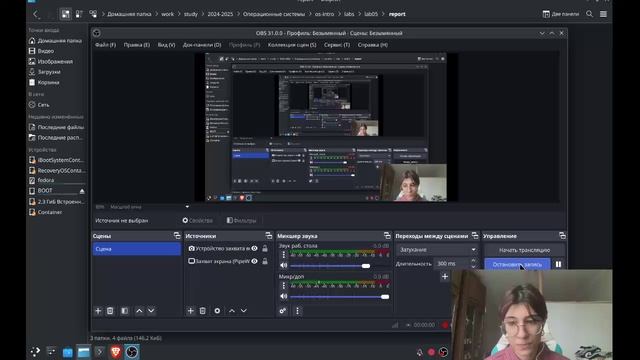Image resolution: width=640 pixels, height=360 pixels.
Task: Open Dolphin hamburger menu
Action: 603,14
